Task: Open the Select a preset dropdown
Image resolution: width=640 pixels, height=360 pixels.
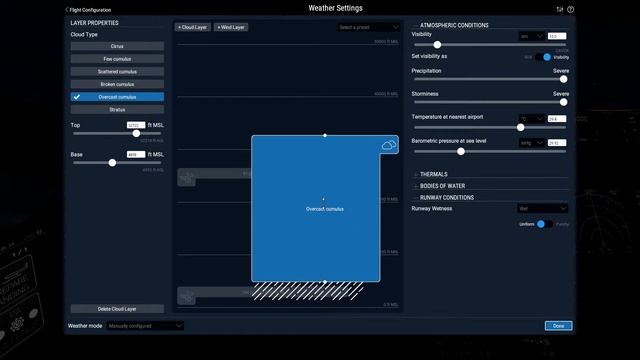Action: click(369, 27)
